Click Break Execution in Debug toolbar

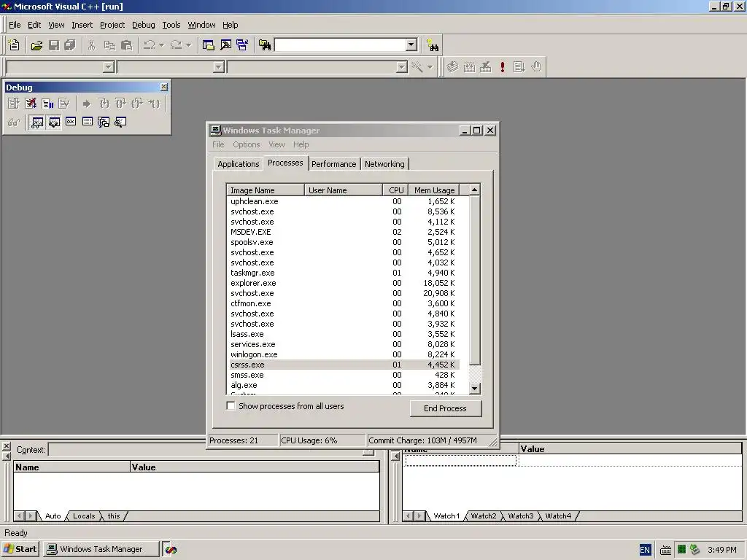(x=47, y=104)
